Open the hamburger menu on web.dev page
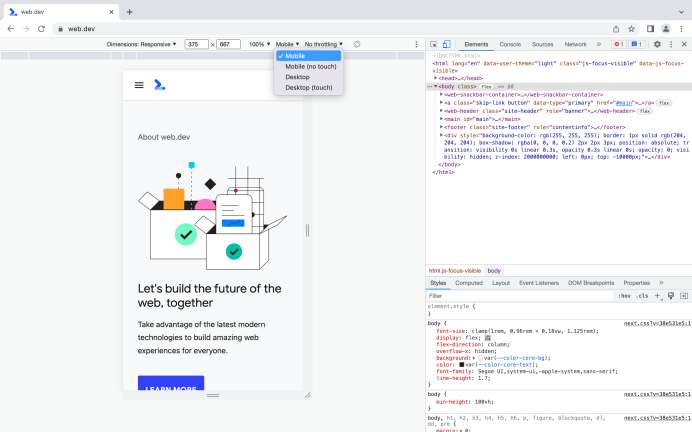 139,85
